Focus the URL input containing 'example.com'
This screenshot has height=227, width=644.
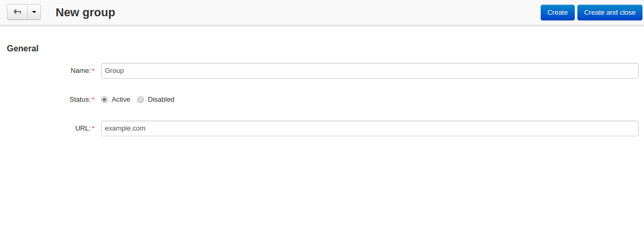370,128
